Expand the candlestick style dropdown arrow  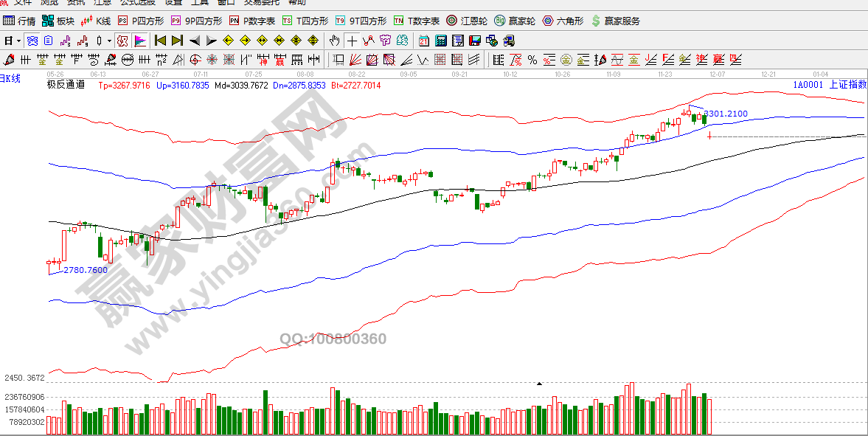pos(109,40)
